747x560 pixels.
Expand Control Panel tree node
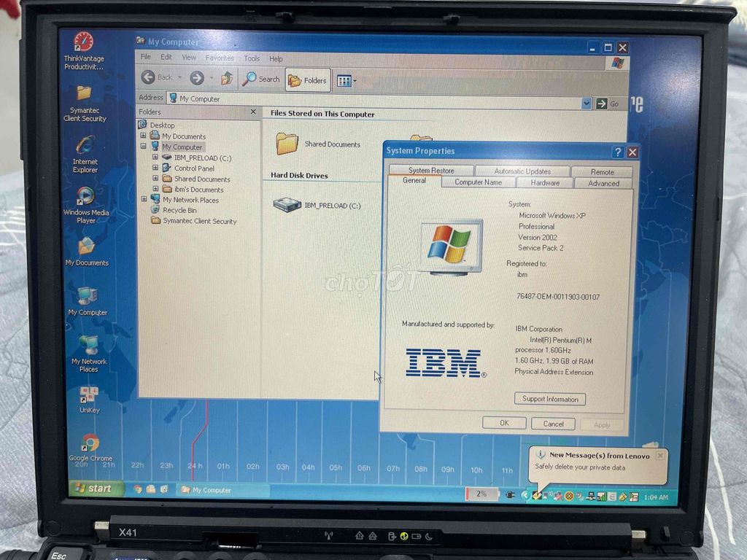[155, 168]
